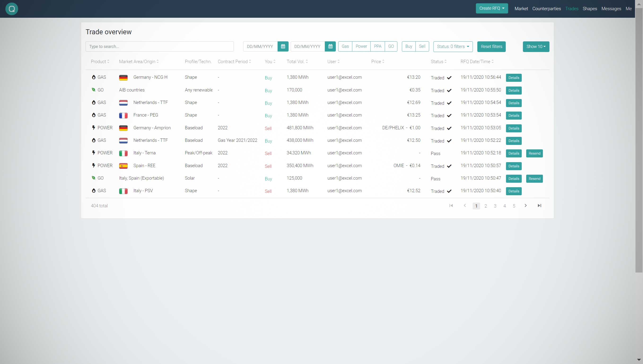The height and width of the screenshot is (364, 643).
Task: Open the Shapes page
Action: [x=590, y=9]
